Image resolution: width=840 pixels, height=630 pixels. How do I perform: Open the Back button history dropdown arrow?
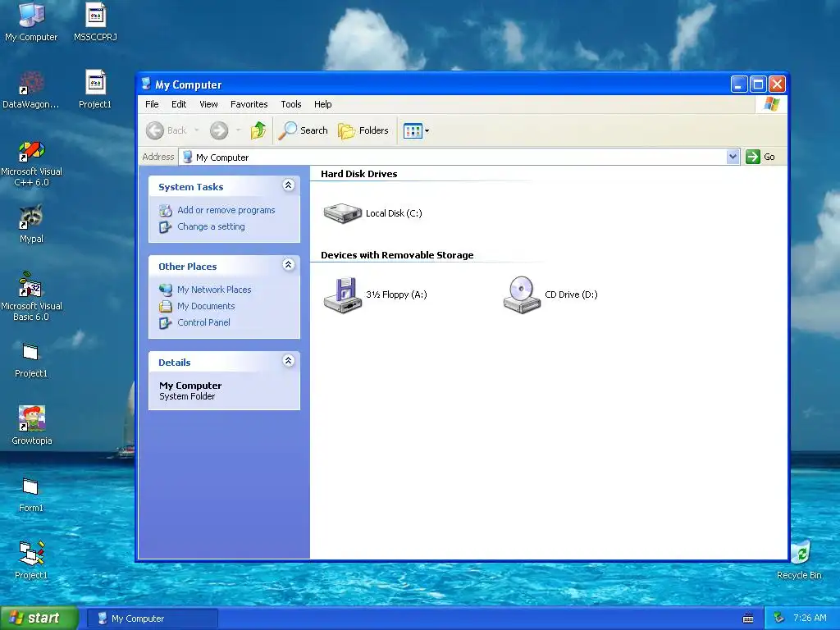pos(197,130)
